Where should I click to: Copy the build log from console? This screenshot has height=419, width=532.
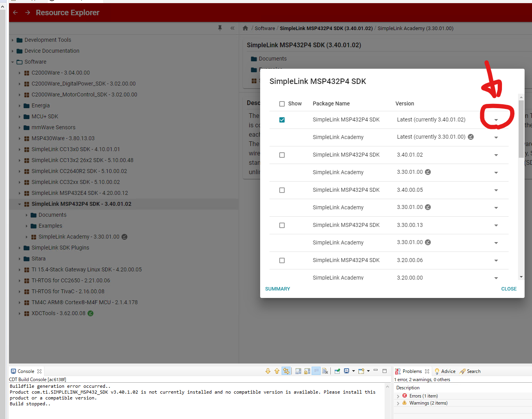[x=298, y=371]
